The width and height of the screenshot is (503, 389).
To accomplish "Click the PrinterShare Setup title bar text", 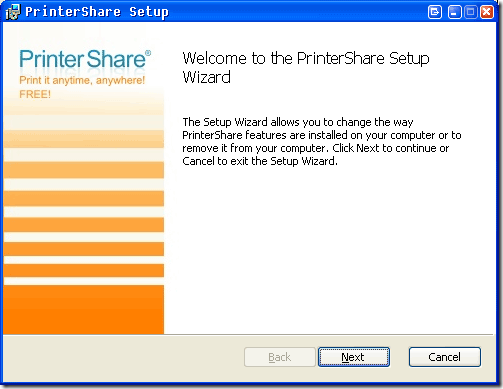I will [x=97, y=12].
